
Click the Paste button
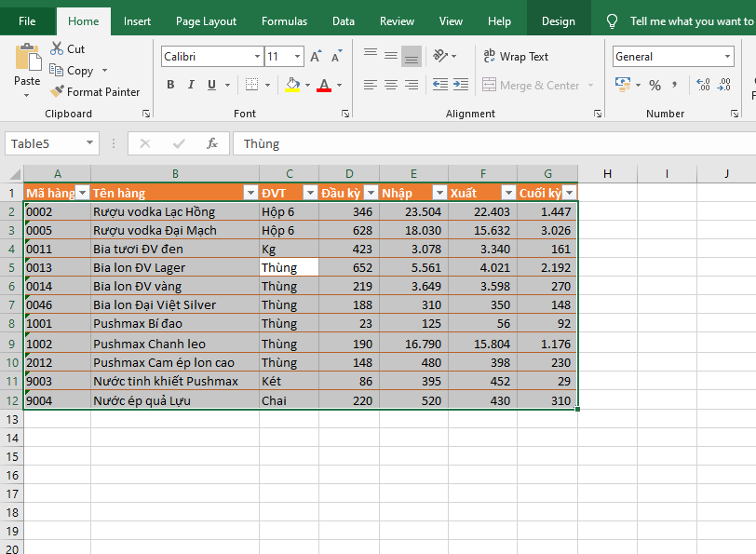[x=27, y=65]
